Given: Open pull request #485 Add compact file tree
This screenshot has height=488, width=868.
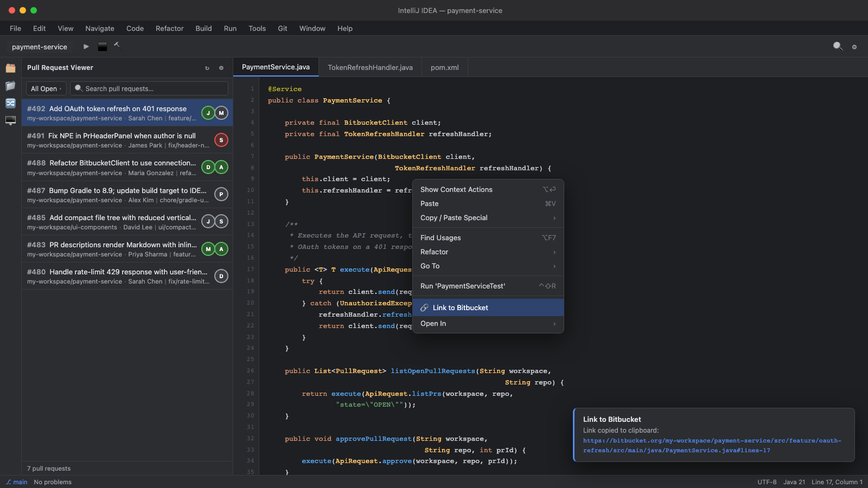Looking at the screenshot, I should click(127, 221).
